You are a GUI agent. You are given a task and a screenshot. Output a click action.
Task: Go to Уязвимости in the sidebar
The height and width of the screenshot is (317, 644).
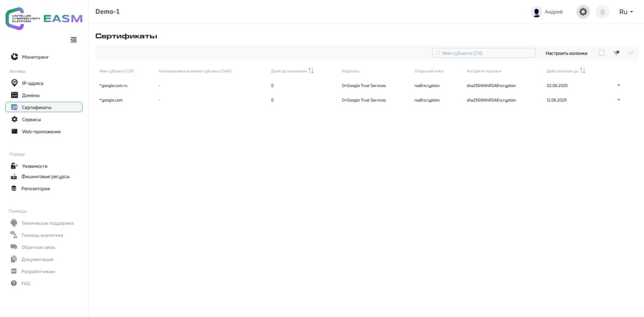point(35,166)
